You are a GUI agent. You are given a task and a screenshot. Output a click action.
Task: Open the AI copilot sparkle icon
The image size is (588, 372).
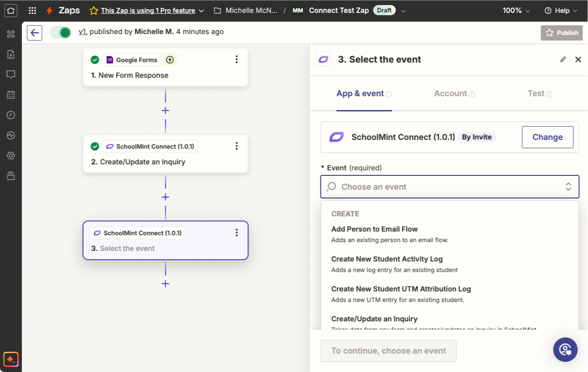pos(11,359)
